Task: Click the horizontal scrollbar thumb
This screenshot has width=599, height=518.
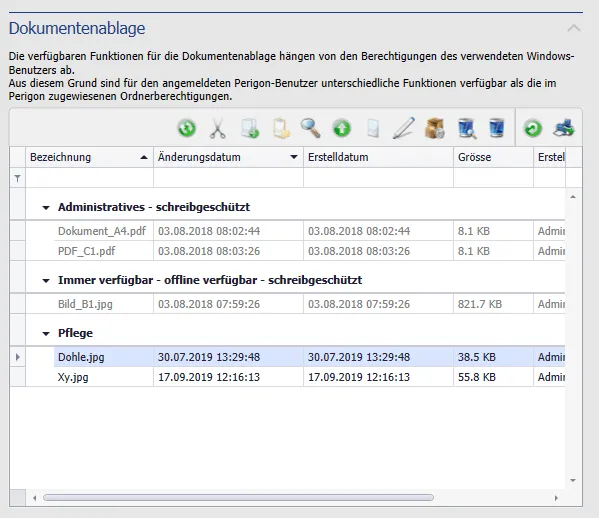Action: (238, 497)
